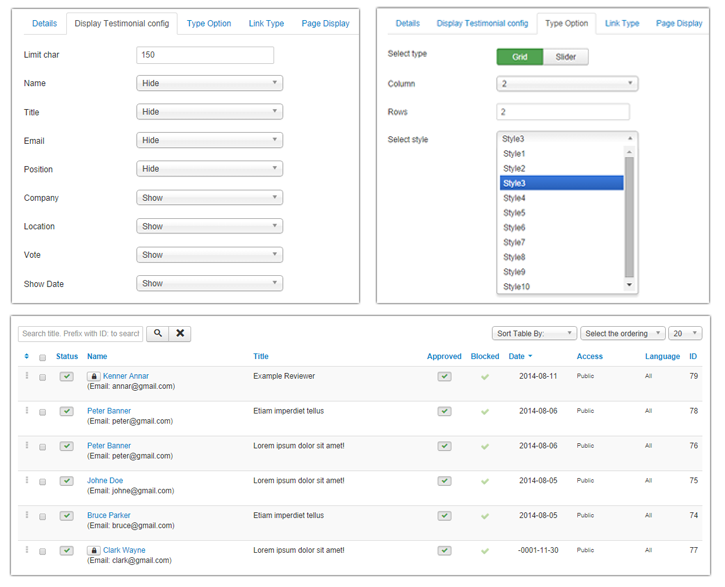Check the checkbox for row ID 76
This screenshot has height=587, width=725.
click(43, 447)
